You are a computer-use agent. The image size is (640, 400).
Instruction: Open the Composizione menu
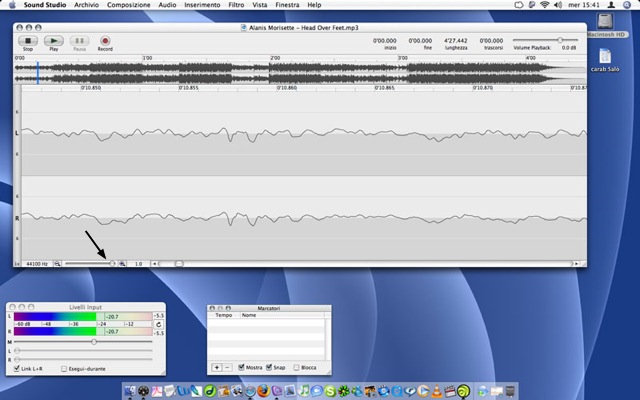click(x=129, y=5)
